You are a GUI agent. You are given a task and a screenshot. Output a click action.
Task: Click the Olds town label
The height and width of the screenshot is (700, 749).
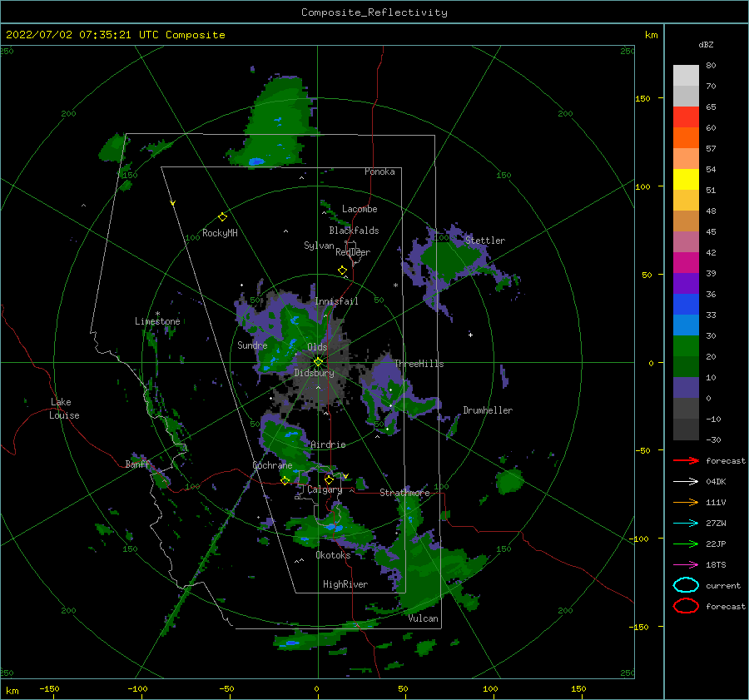(317, 347)
